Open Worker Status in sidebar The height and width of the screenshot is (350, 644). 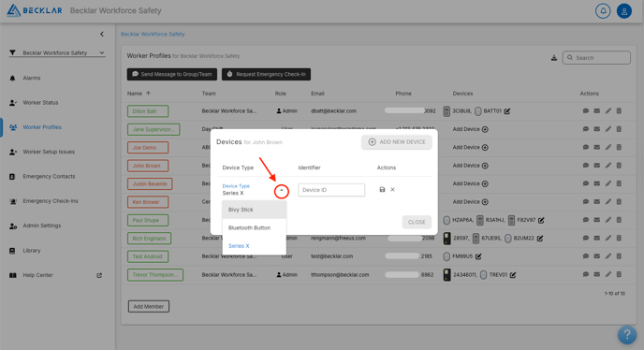coord(40,102)
